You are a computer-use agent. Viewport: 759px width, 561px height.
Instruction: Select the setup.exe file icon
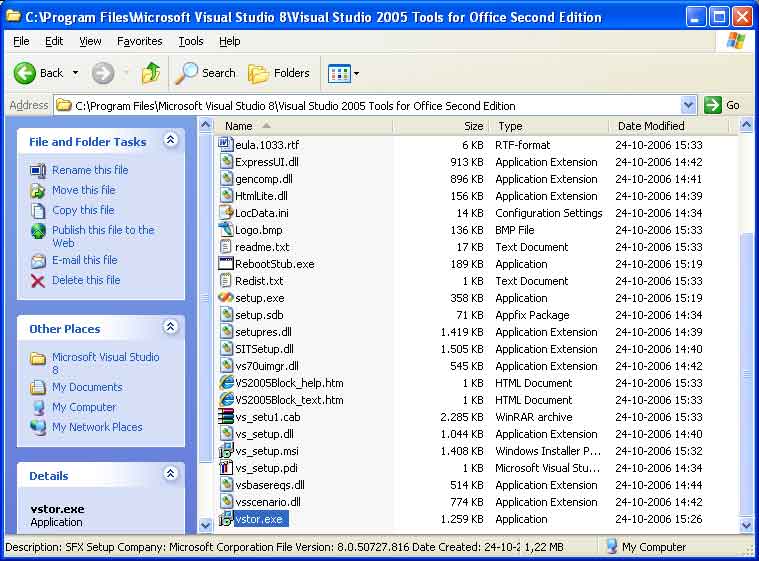(226, 297)
